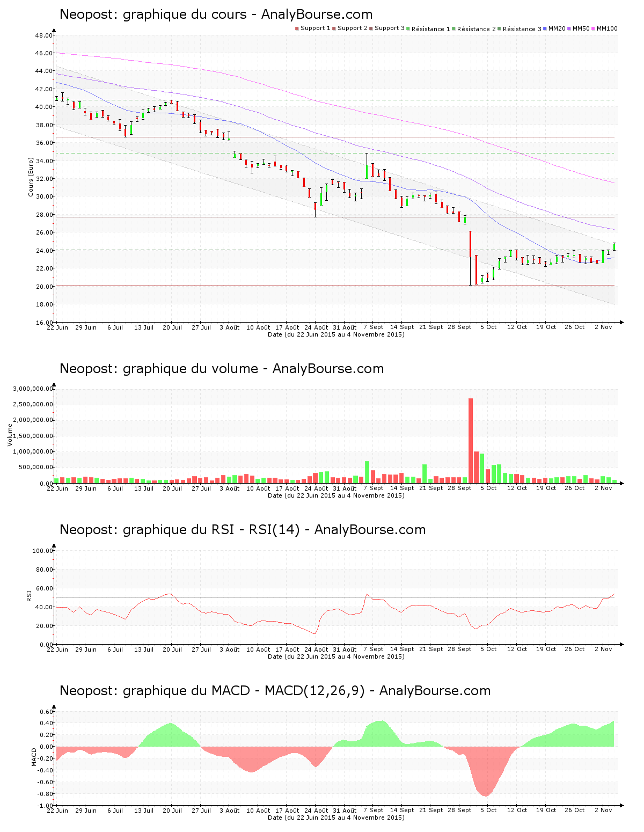Screen dimensions: 644x832
Task: Click 3,000,000.00 on the volume axis
Action: [x=34, y=389]
